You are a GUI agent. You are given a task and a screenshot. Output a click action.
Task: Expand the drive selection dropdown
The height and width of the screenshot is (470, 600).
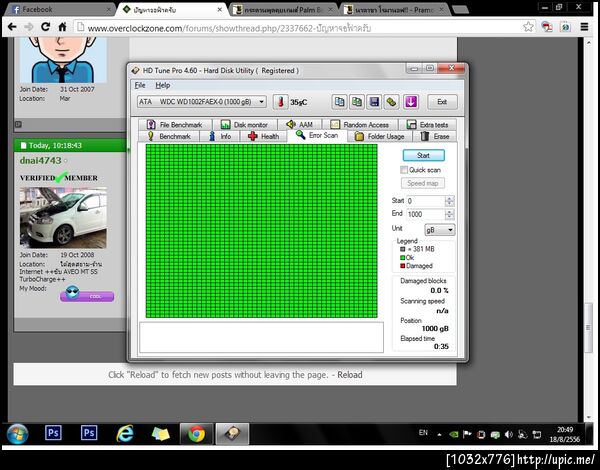[x=261, y=102]
